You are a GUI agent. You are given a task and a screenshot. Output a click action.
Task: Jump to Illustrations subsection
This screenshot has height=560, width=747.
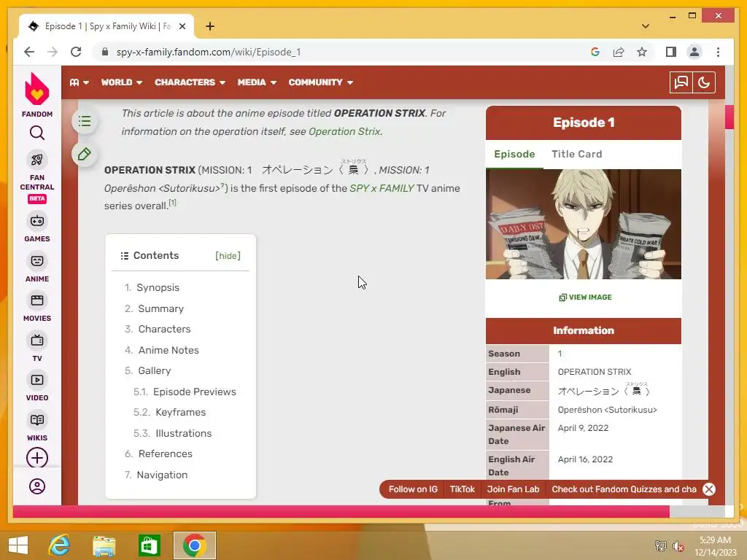click(x=183, y=433)
